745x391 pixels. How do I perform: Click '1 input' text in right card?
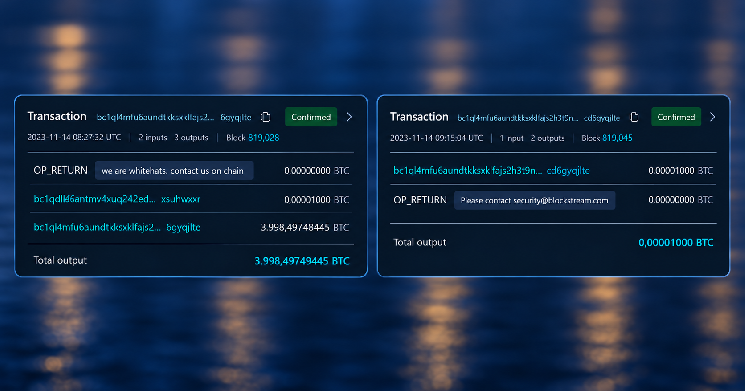pyautogui.click(x=511, y=138)
